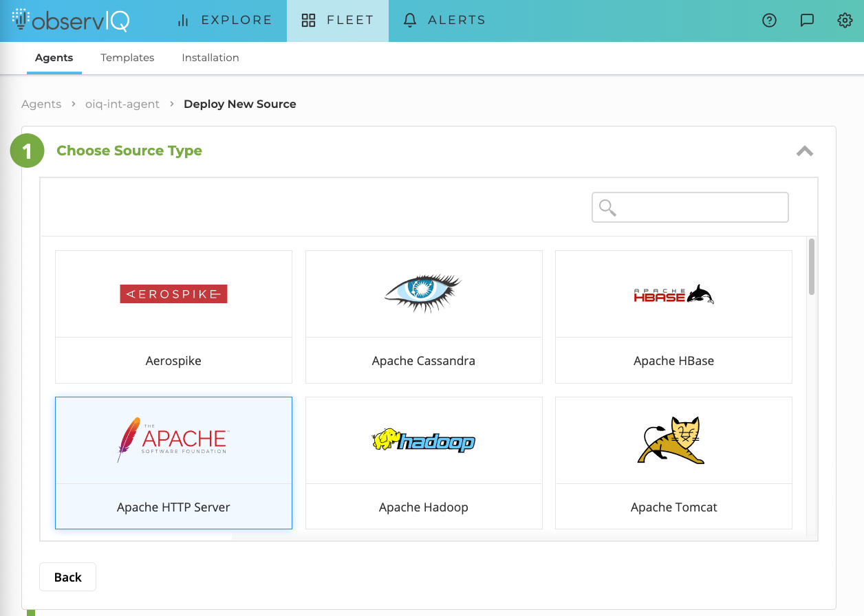The height and width of the screenshot is (616, 864).
Task: Click the Aerospike label
Action: point(173,360)
